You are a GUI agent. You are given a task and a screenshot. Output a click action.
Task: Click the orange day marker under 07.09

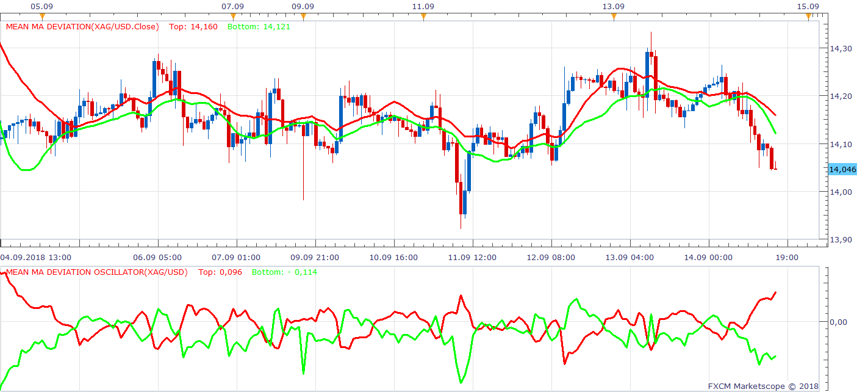[232, 16]
